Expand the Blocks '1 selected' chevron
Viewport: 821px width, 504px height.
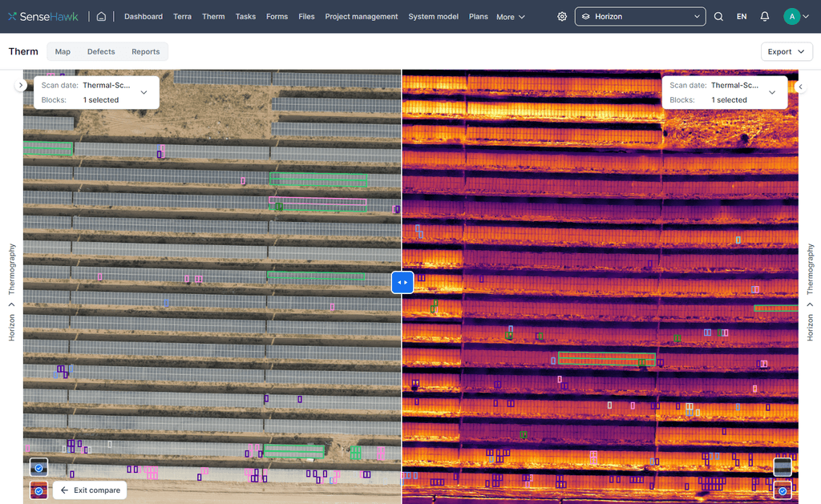[x=144, y=92]
